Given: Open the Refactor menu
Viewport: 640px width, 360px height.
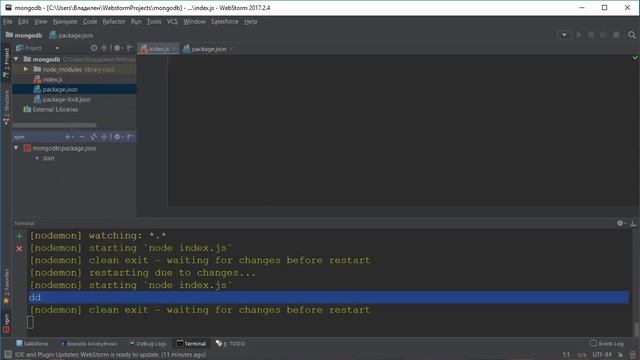Looking at the screenshot, I should [x=114, y=22].
